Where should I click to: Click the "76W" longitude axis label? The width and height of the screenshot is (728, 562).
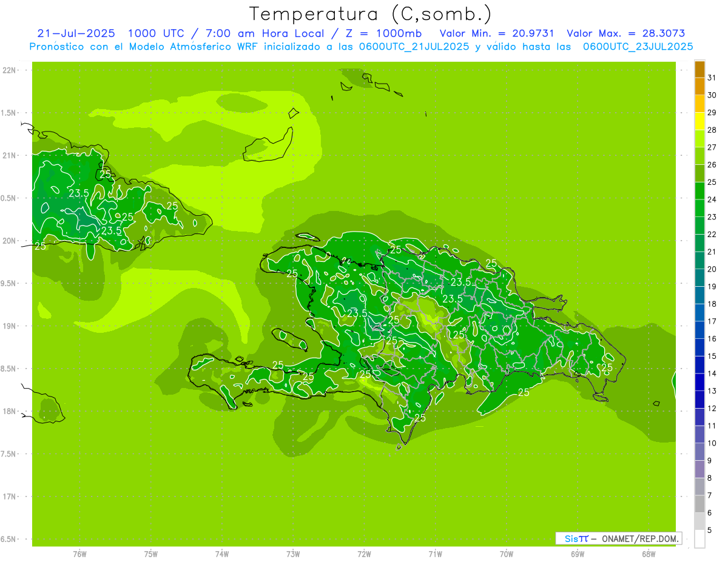click(79, 554)
